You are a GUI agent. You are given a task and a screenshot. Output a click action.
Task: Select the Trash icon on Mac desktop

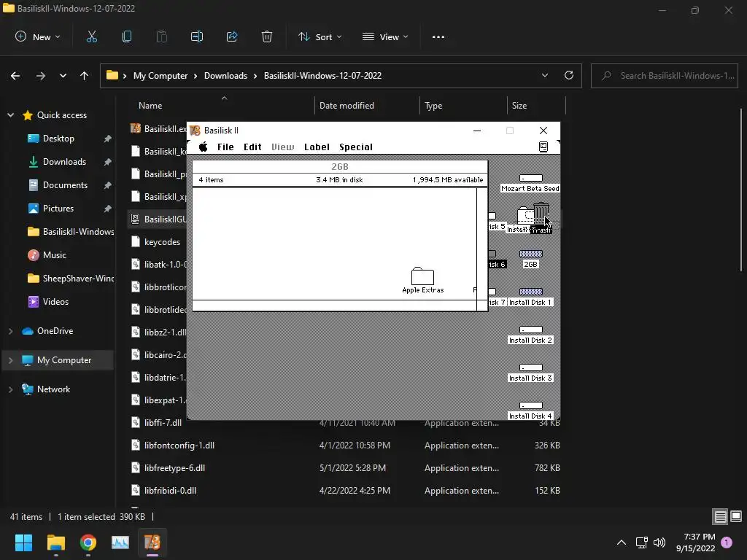tap(541, 218)
